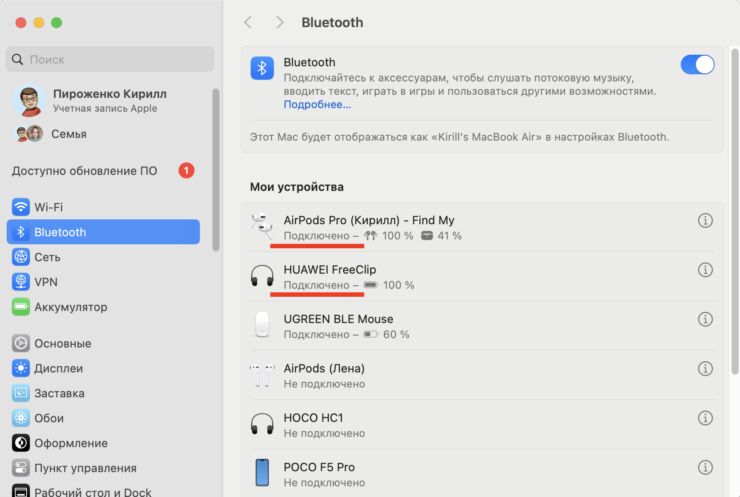Click the Подробнее… link
This screenshot has height=497, width=740.
[x=317, y=104]
